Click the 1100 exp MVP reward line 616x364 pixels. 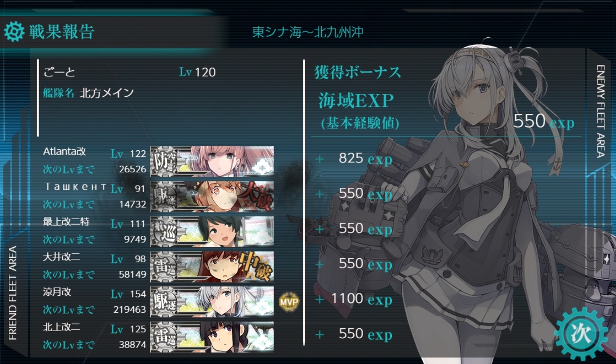pos(361,299)
